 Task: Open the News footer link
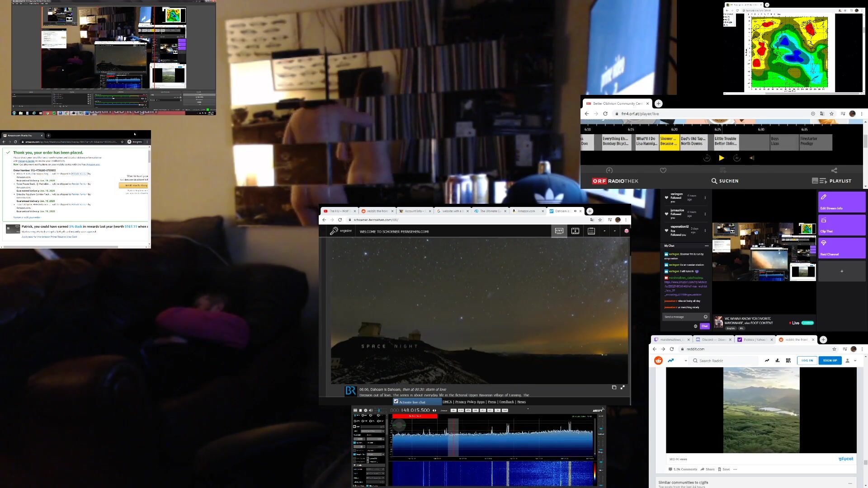[521, 402]
